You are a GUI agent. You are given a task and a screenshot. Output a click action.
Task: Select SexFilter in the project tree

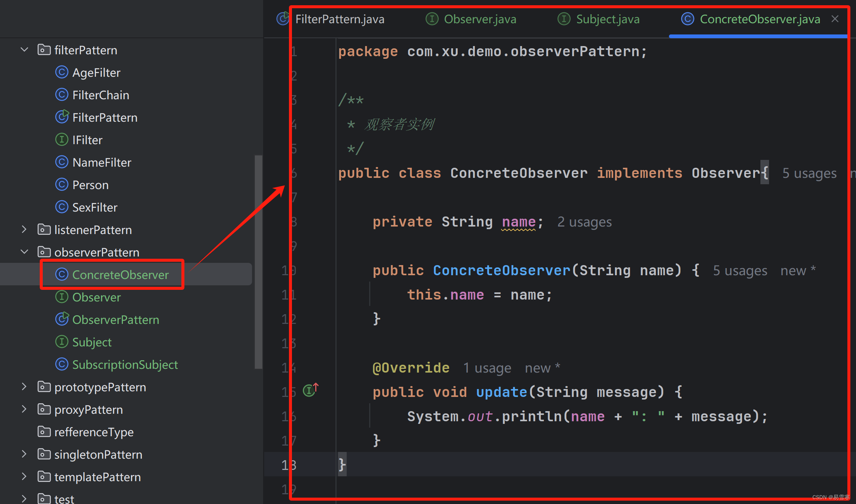tap(95, 207)
